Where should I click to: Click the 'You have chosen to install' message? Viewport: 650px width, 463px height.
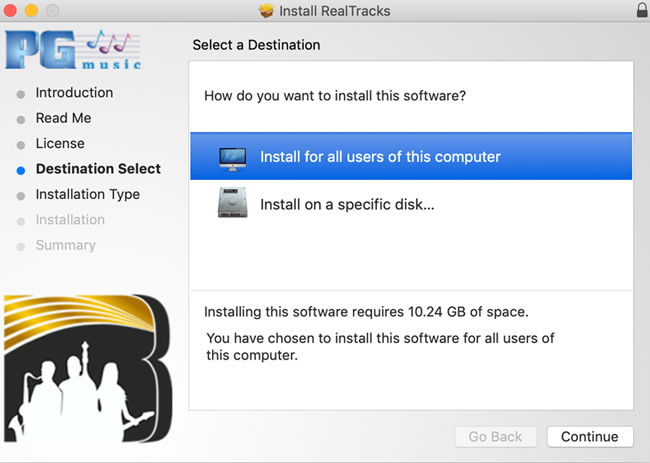[380, 347]
